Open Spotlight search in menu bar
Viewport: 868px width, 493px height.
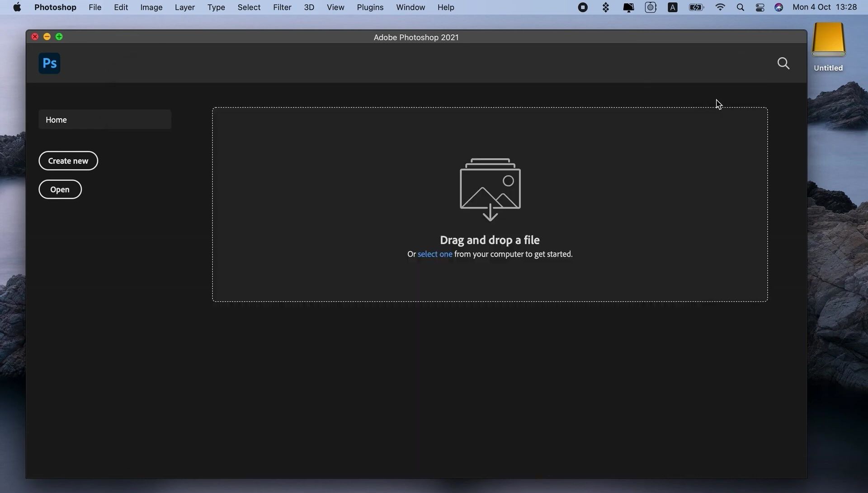[741, 7]
